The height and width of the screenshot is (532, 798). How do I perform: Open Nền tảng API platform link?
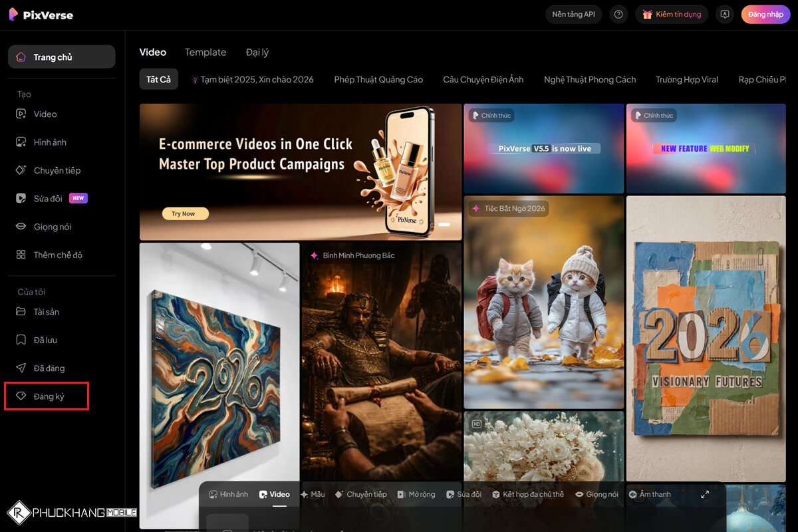[573, 14]
